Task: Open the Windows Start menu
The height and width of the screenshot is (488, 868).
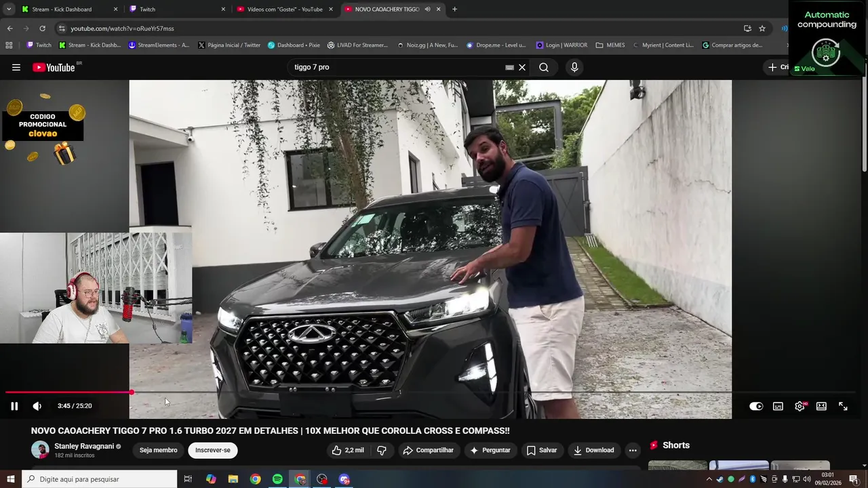Action: [10, 479]
